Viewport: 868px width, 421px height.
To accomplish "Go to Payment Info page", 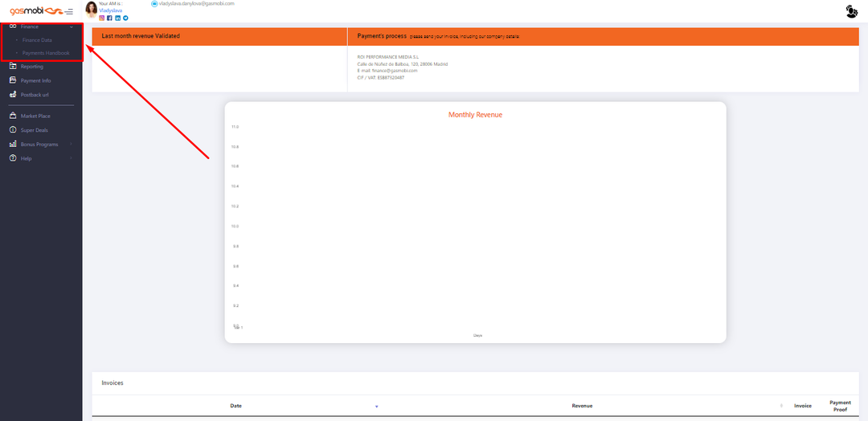I will [35, 81].
